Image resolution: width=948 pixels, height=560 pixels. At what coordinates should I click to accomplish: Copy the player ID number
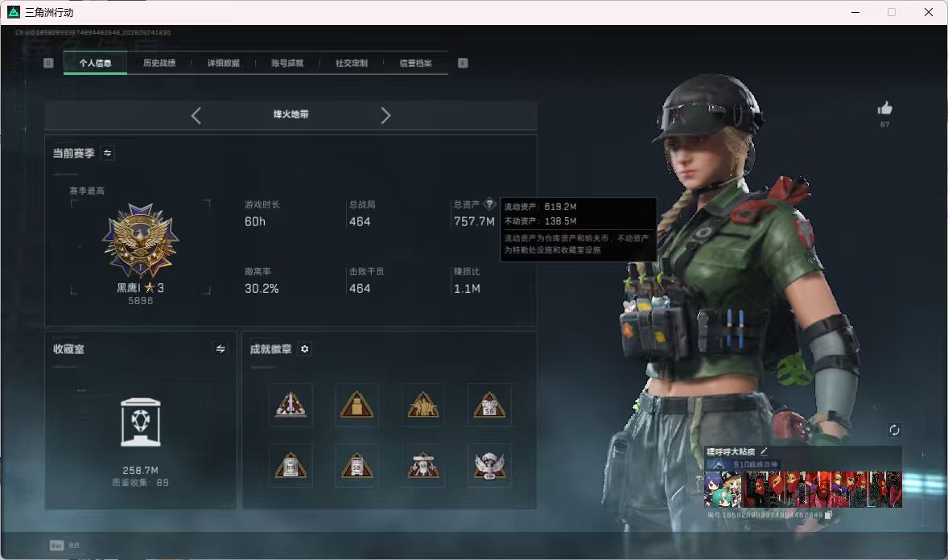(829, 515)
